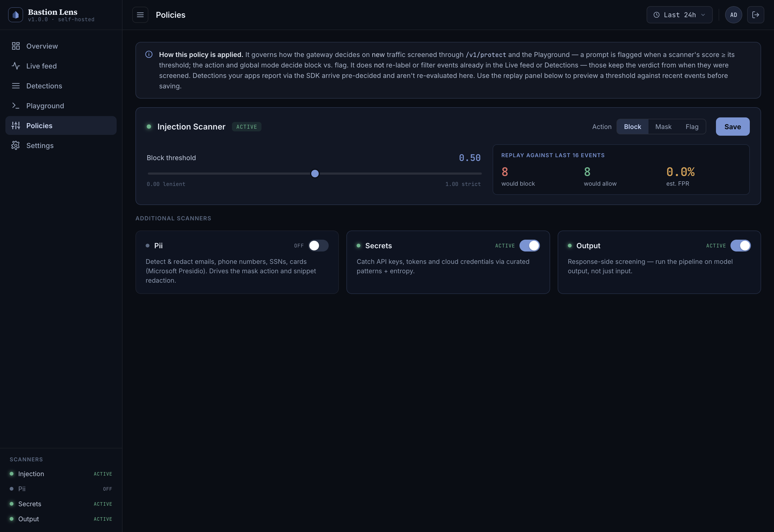
Task: Click the status dot on the Output card
Action: point(570,246)
